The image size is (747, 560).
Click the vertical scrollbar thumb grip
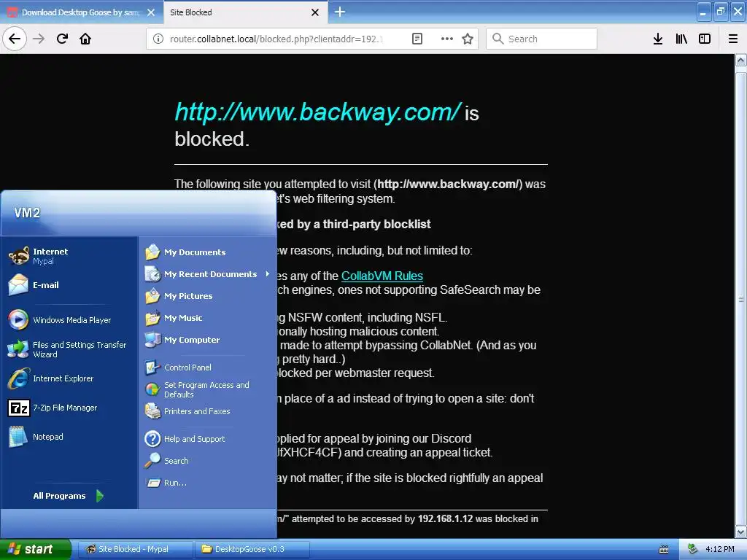pyautogui.click(x=741, y=299)
